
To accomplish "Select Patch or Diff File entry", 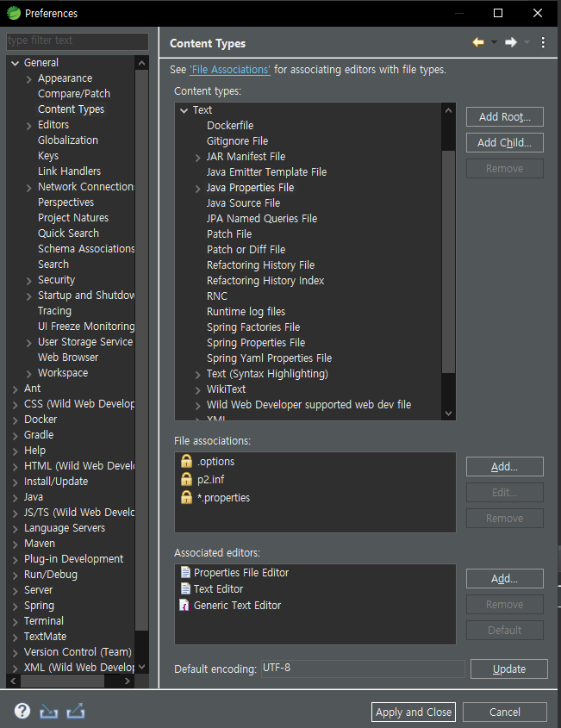I will click(x=246, y=249).
